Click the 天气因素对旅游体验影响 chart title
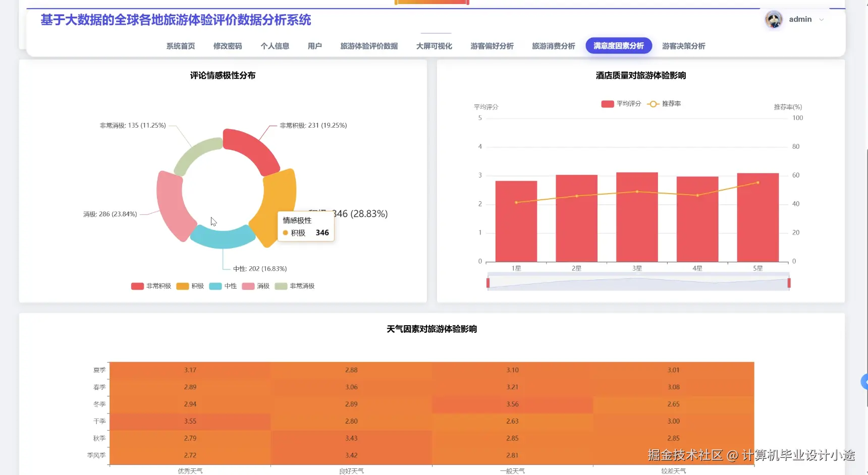Screen dimensions: 868x475 431,329
